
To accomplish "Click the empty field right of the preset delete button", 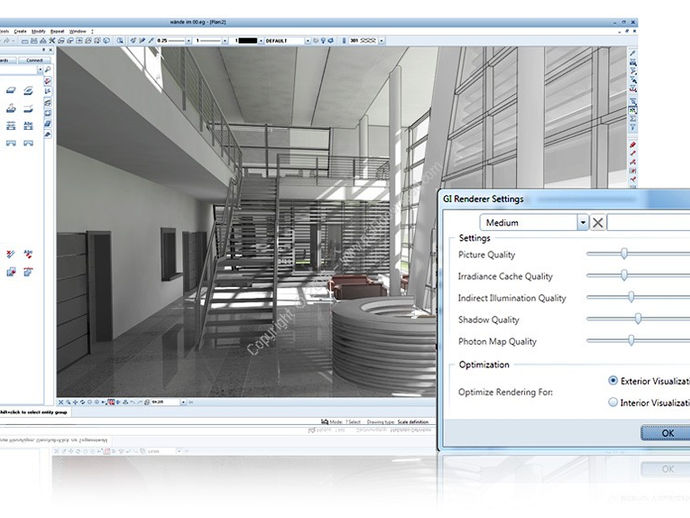I will pyautogui.click(x=648, y=223).
